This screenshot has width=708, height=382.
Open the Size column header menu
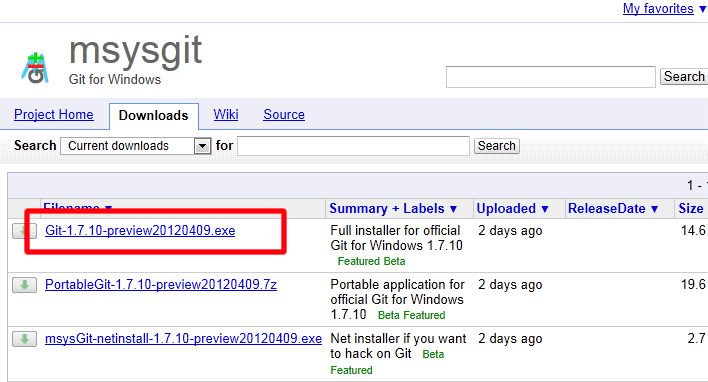coord(691,209)
